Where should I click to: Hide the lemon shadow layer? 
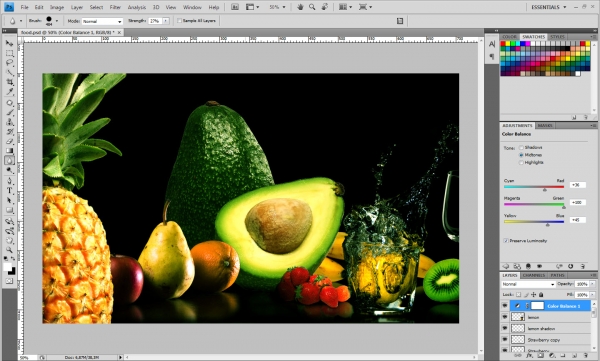(505, 328)
